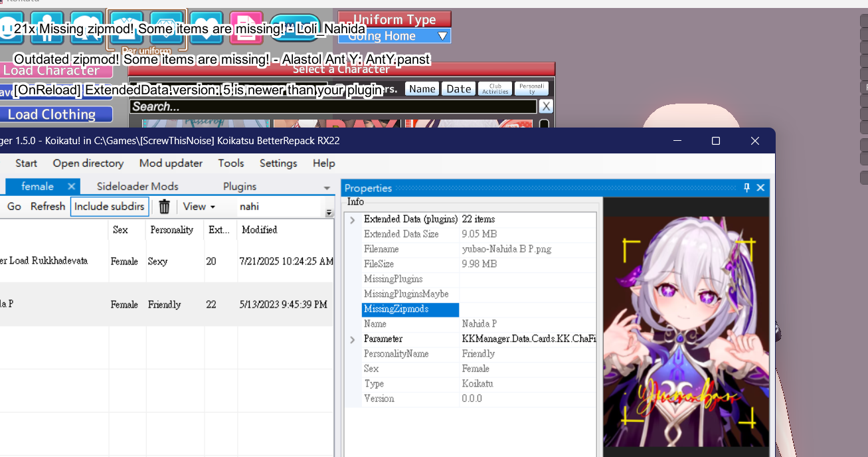Select the MissingPluginsMaybe property row
The image size is (868, 457).
tap(479, 294)
